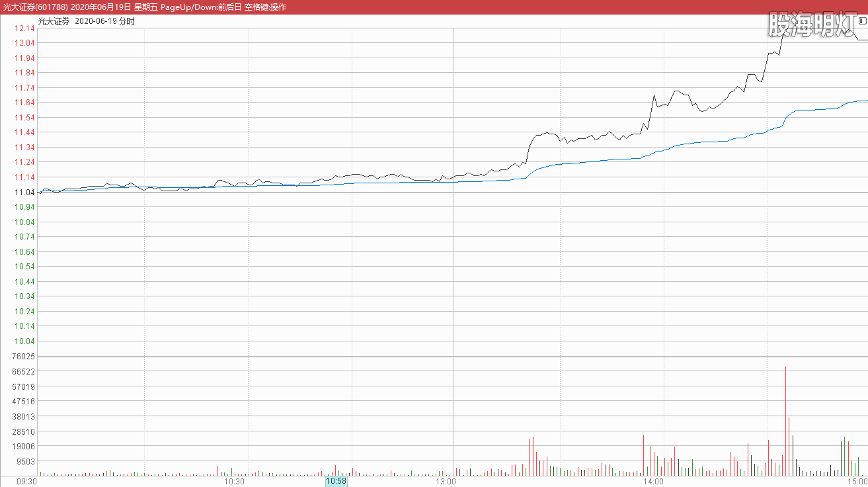Click the 15:00 time axis label
The height and width of the screenshot is (487, 868).
point(857,482)
